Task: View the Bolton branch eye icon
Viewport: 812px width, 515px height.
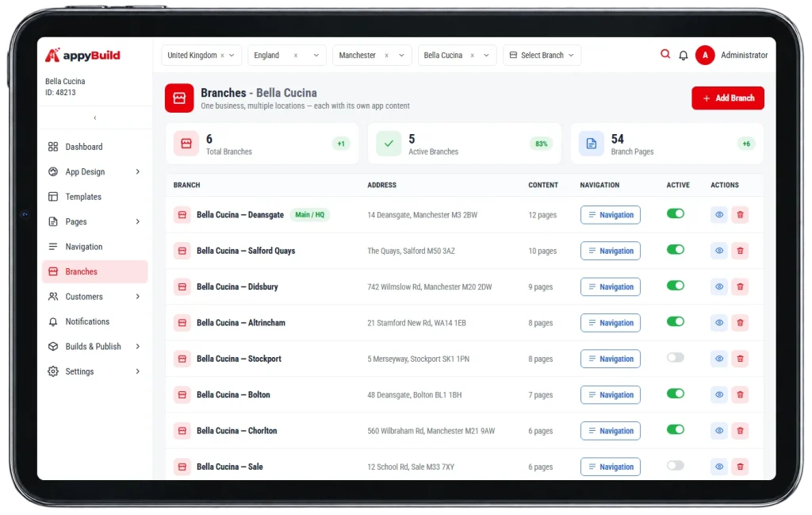Action: point(719,395)
